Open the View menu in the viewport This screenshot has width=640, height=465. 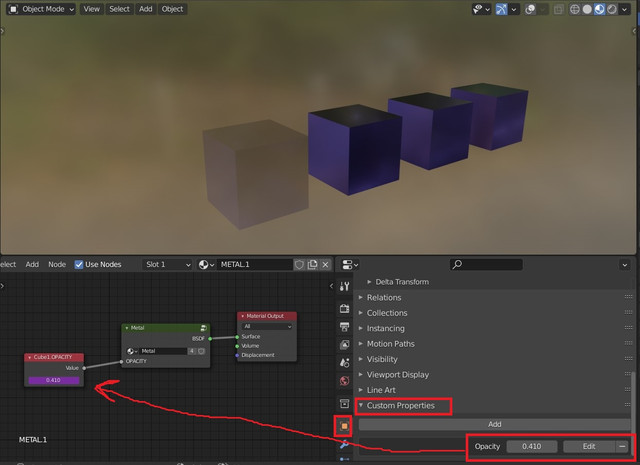91,9
